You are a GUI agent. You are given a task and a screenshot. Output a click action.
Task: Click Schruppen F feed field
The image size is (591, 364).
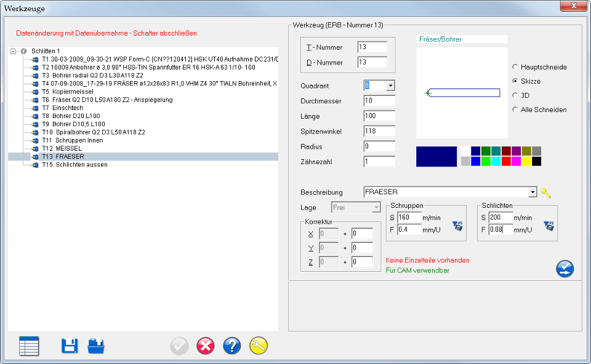tap(409, 229)
